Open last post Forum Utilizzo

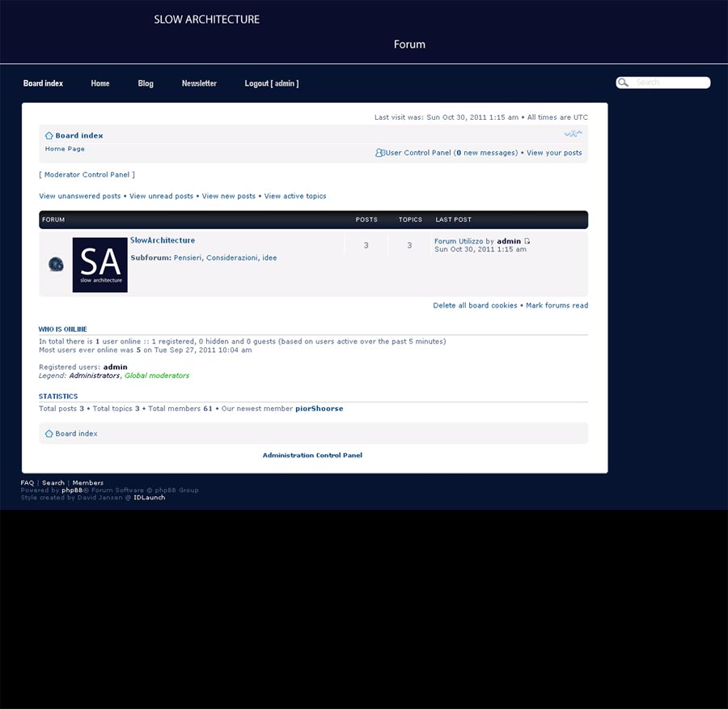(x=459, y=241)
